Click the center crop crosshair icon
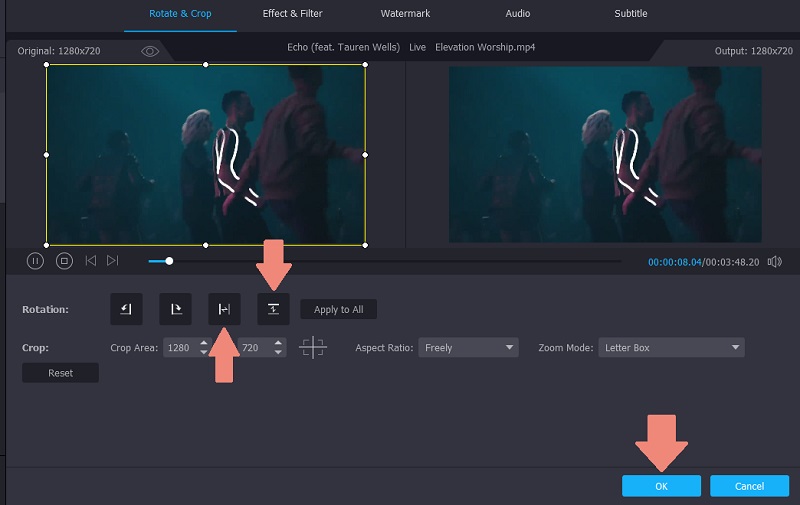 click(313, 348)
